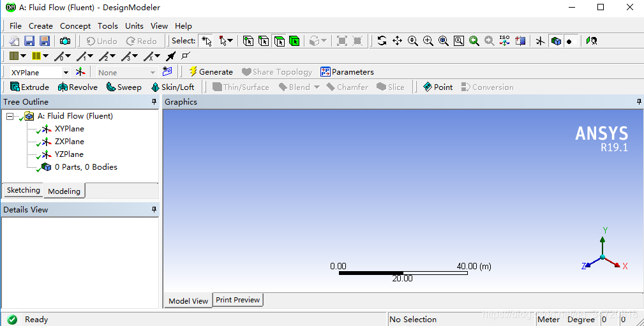Image resolution: width=644 pixels, height=326 pixels.
Task: Click the black arrow edge direction icon
Action: (x=171, y=56)
